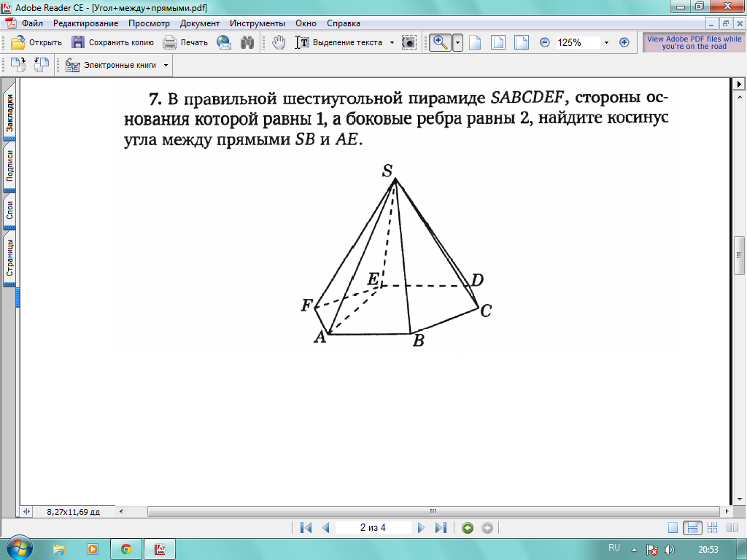747x560 pixels.
Task: Open Google Chrome from taskbar
Action: (126, 549)
